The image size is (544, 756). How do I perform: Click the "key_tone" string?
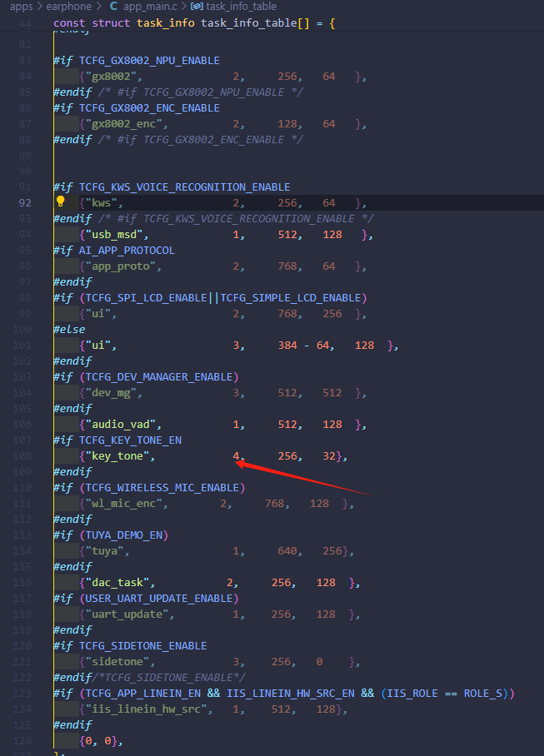pos(117,455)
